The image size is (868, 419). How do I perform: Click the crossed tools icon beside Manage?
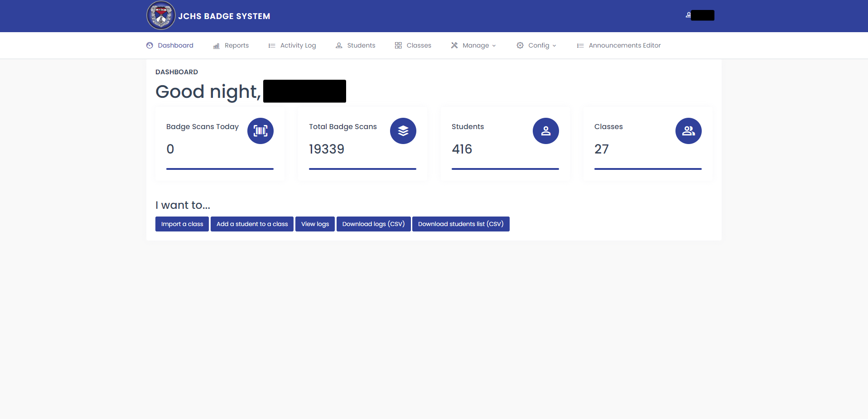pyautogui.click(x=454, y=45)
